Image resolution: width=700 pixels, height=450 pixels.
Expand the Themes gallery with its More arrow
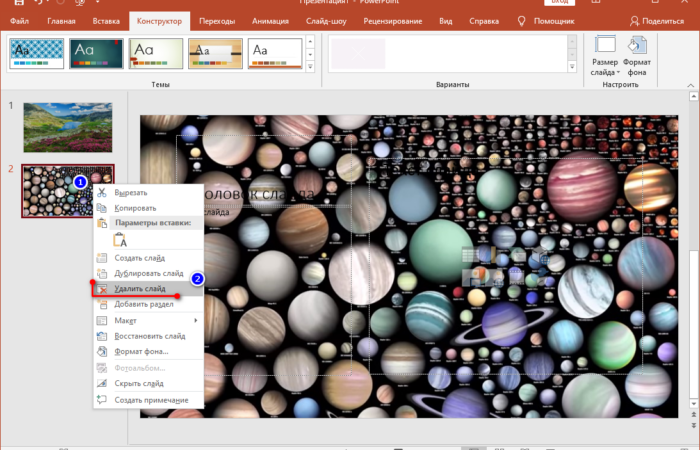click(310, 67)
